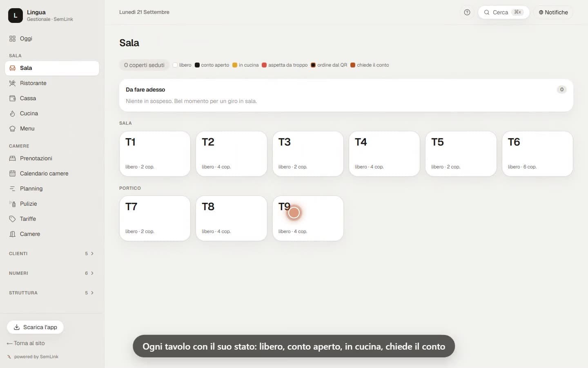Screen dimensions: 588x368
Task: Click the Pulizie cleaning icon
Action: [x=12, y=204]
